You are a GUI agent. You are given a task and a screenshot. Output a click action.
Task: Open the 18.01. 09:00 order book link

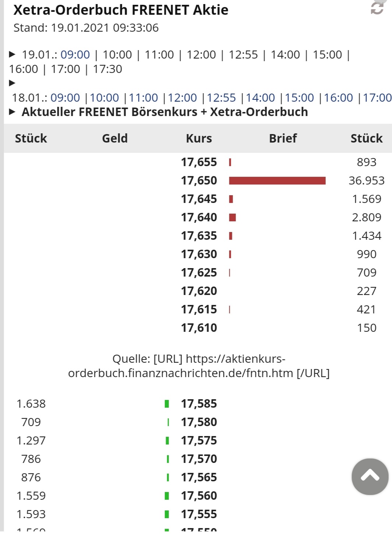(65, 98)
